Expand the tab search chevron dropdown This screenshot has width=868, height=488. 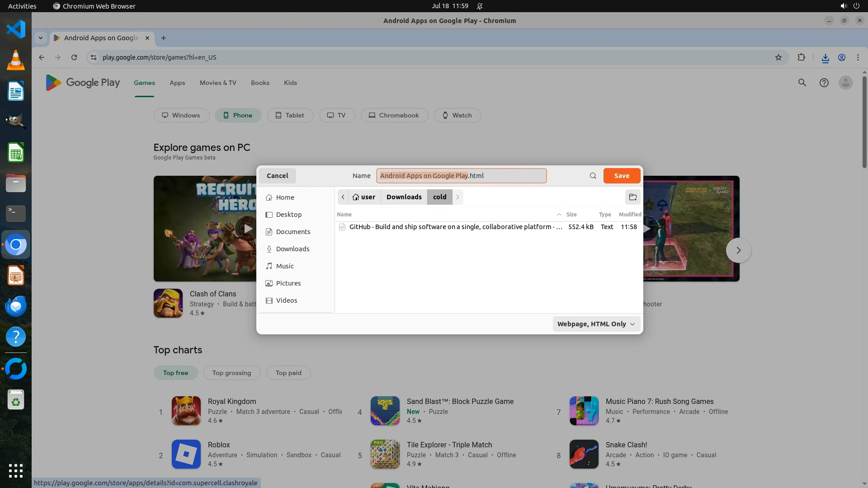click(41, 38)
